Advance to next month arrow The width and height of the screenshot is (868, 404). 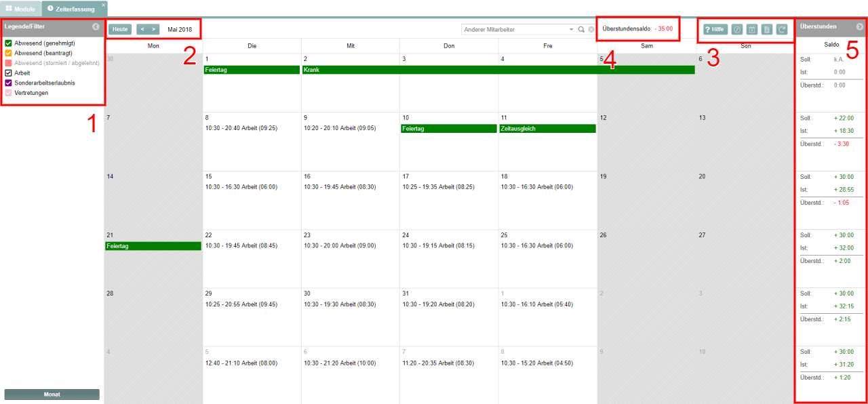point(154,29)
